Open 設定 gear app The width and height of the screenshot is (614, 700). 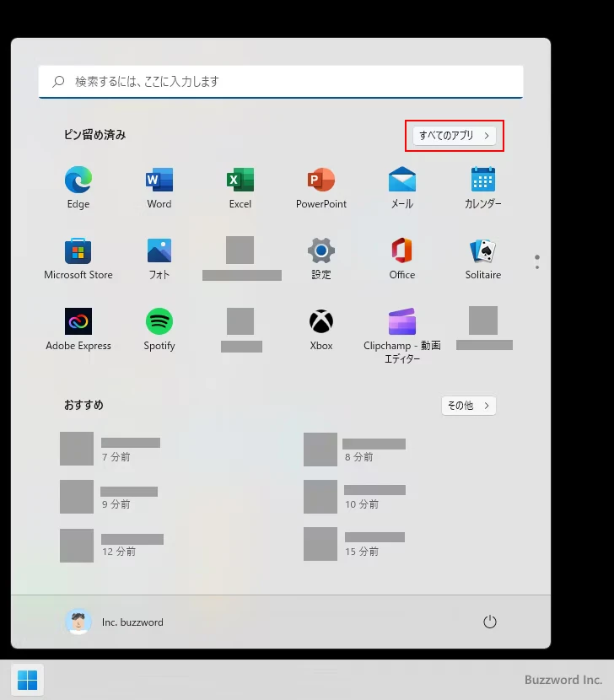coord(321,258)
